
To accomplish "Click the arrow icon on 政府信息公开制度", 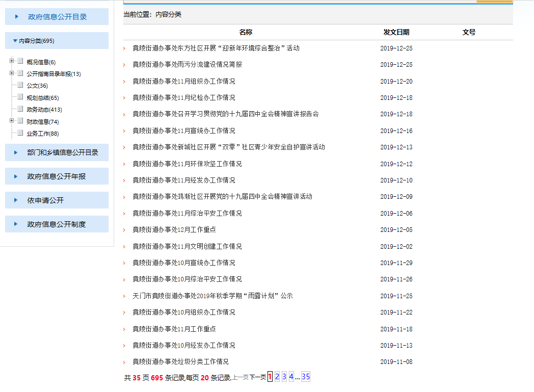I will tap(17, 224).
